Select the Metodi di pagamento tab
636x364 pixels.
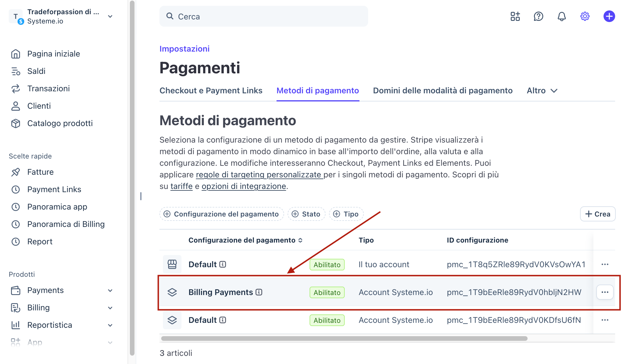coord(318,91)
